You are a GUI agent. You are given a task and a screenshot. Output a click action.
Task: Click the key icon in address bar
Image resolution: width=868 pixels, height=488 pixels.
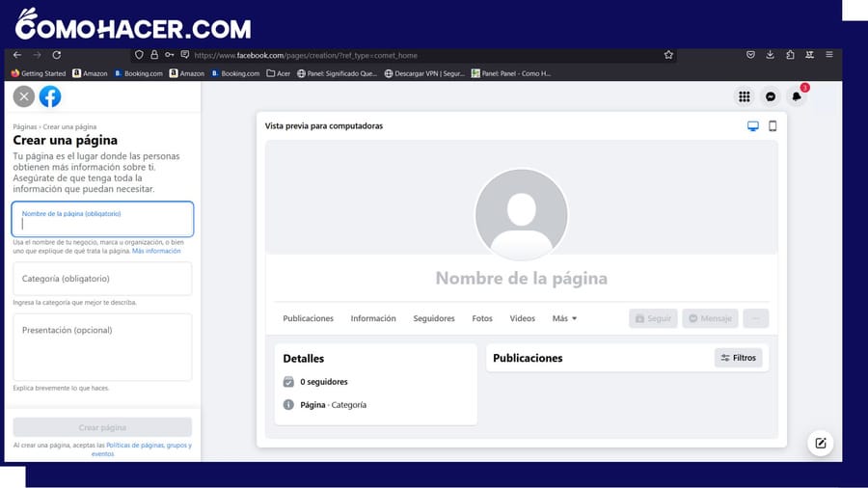[170, 55]
